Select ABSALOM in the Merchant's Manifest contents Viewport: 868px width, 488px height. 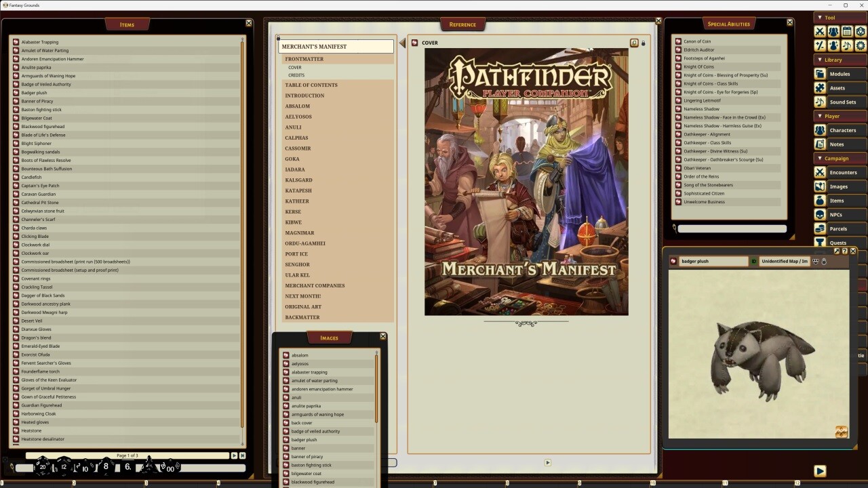click(298, 106)
